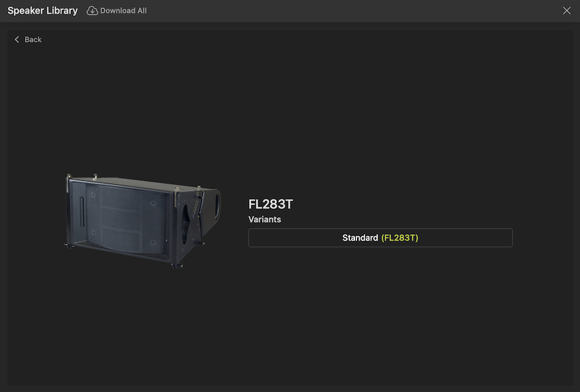
Task: Click the yellow (FL283T) text in variant button
Action: coord(400,238)
